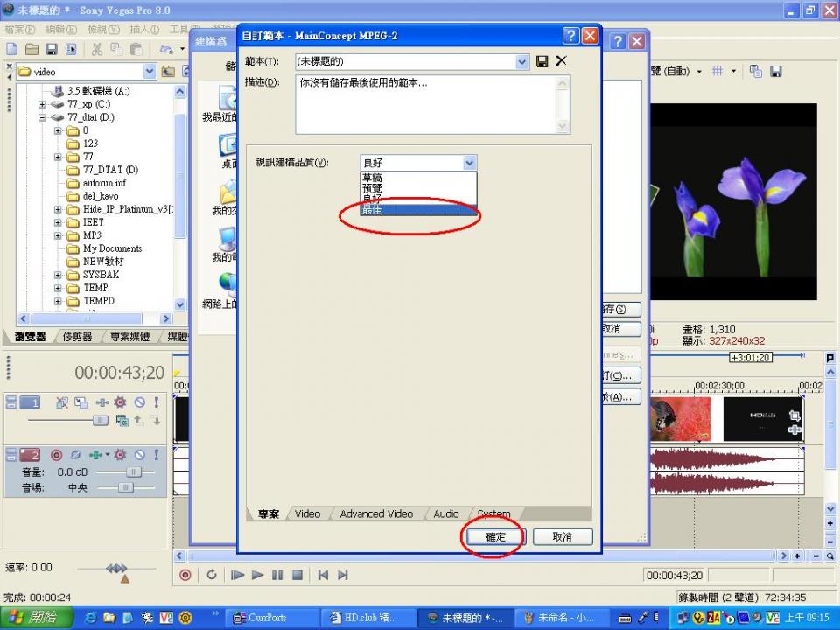840x630 pixels.
Task: Mute video track 1
Action: click(x=139, y=402)
